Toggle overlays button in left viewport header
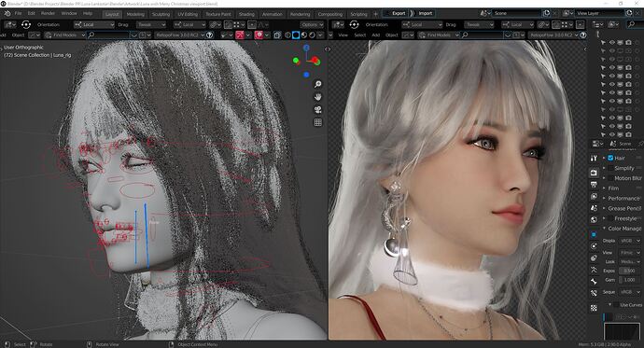Image resolution: width=644 pixels, height=348 pixels. tap(259, 35)
